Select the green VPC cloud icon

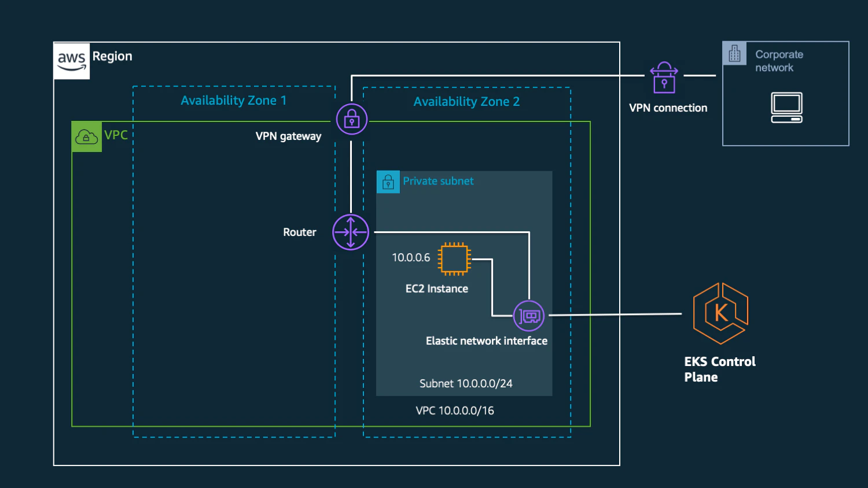tap(87, 137)
